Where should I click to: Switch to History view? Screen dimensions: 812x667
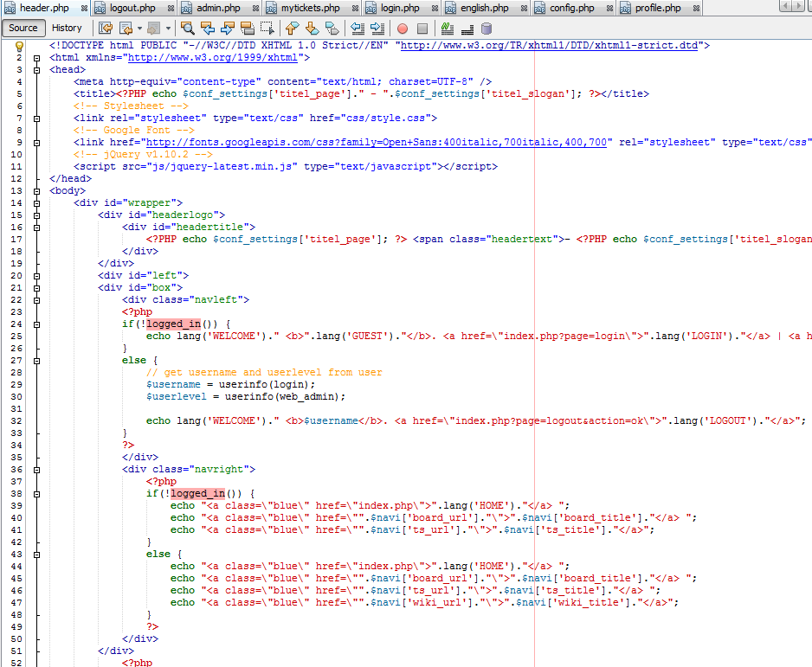click(67, 28)
